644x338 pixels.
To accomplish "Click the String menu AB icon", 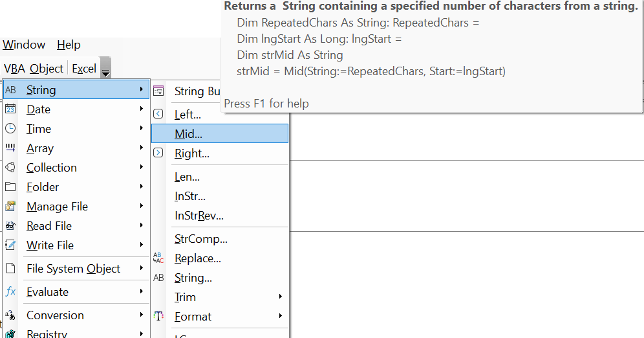I will 10,89.
